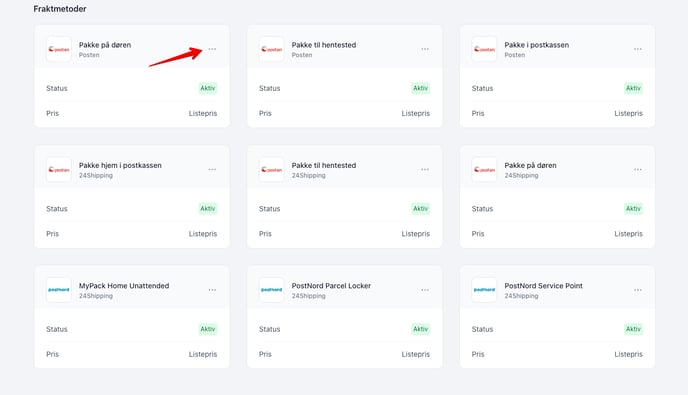Open three-dot menu for Posten Pakke til hentested
This screenshot has height=395, width=688.
(425, 49)
